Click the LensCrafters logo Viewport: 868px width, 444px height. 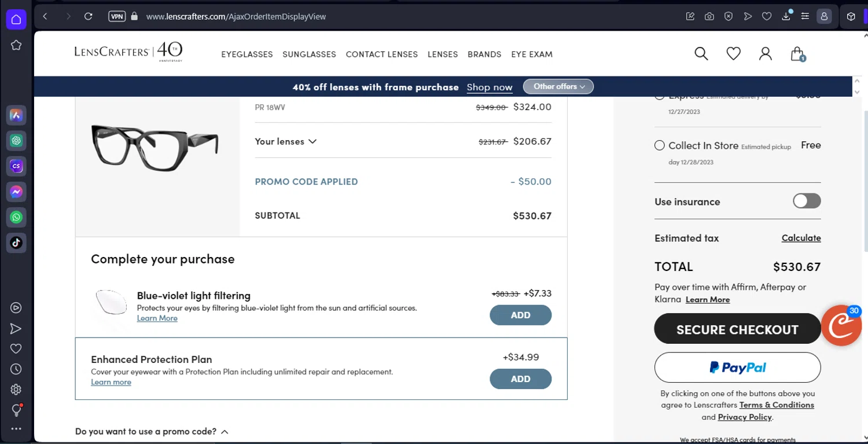[128, 52]
